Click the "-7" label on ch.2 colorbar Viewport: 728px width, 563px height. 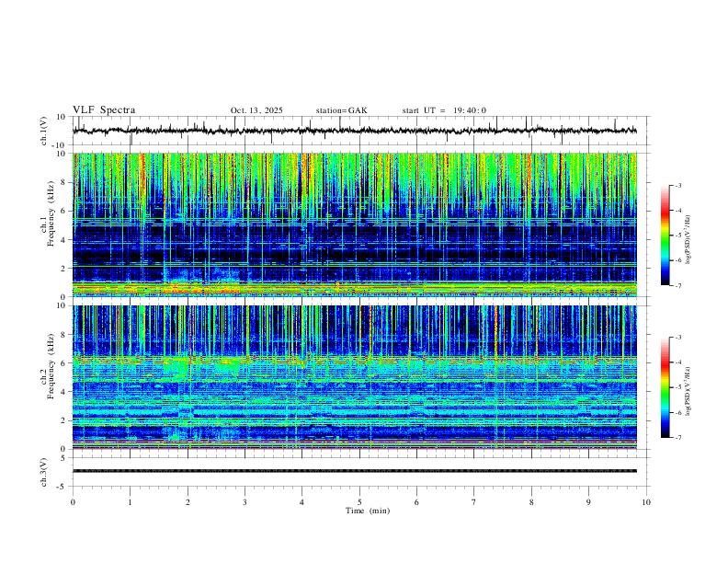point(677,438)
